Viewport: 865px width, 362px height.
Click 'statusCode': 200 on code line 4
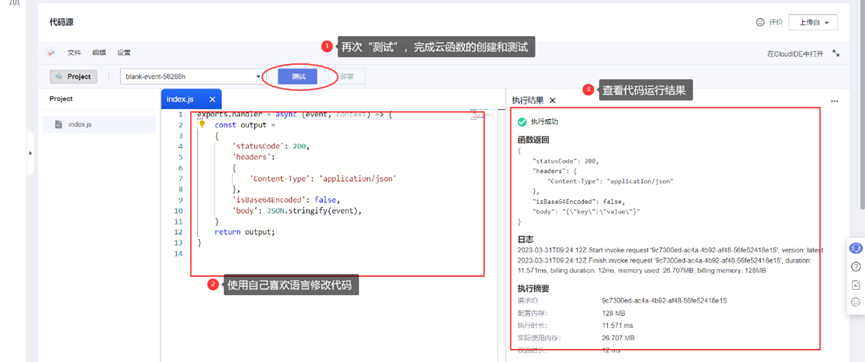tap(271, 147)
